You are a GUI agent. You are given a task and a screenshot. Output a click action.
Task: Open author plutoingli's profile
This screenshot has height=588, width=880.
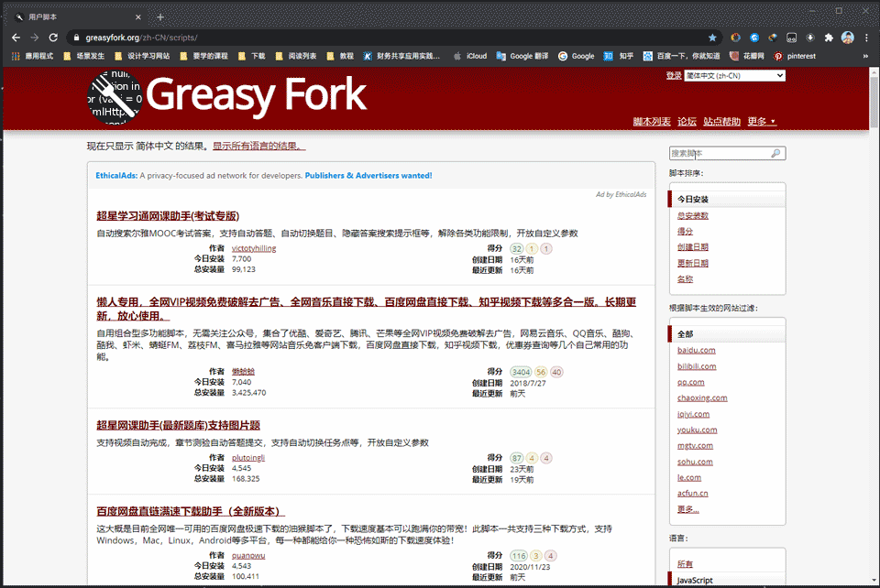point(248,458)
